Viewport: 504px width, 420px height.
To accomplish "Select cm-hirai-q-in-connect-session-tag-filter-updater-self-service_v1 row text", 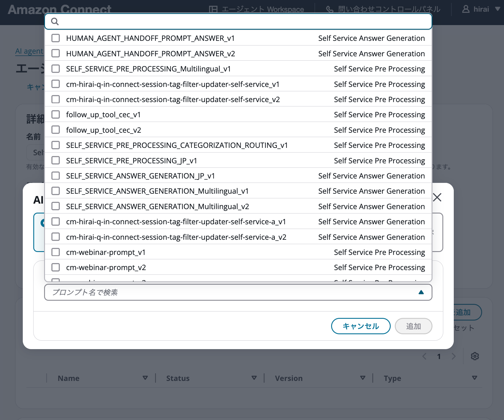I will click(173, 84).
